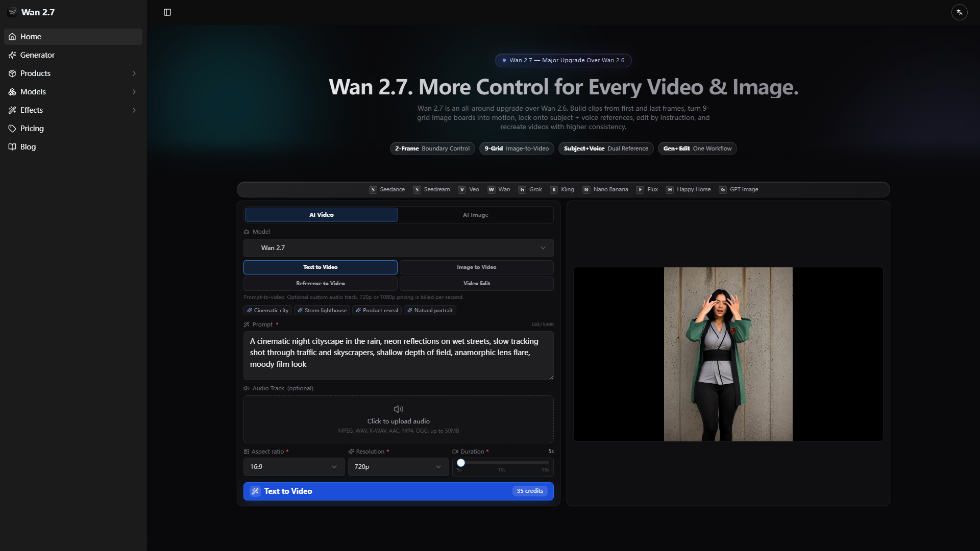Select the GPT Image model shortcut

point(739,189)
